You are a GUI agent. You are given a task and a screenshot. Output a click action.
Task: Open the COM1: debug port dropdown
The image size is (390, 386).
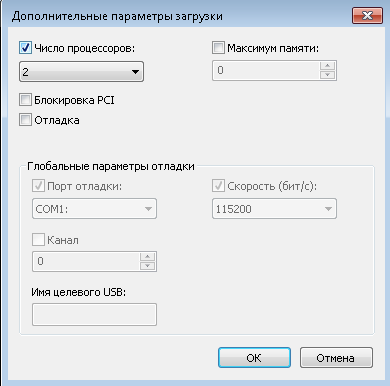(x=94, y=209)
